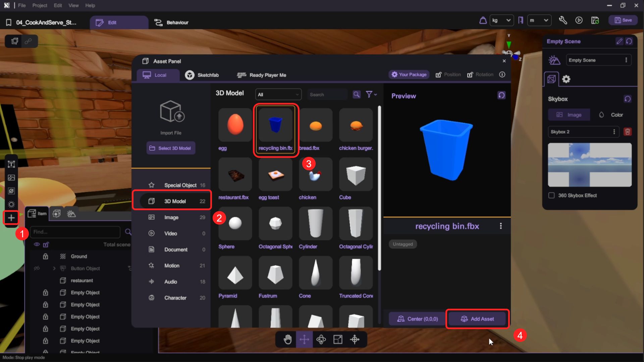Select the scale gizmo tool
Screen dimensions: 644x362
click(338, 340)
